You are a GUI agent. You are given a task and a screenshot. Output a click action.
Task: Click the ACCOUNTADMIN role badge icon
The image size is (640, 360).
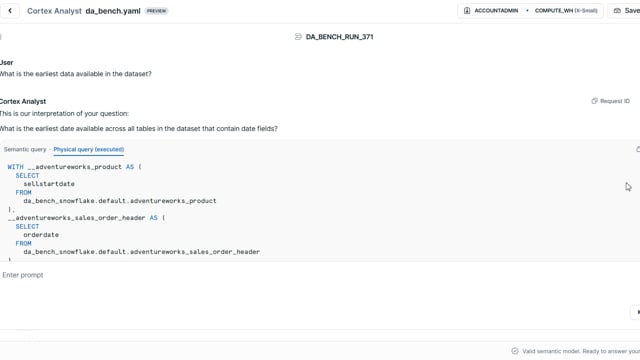(x=467, y=11)
